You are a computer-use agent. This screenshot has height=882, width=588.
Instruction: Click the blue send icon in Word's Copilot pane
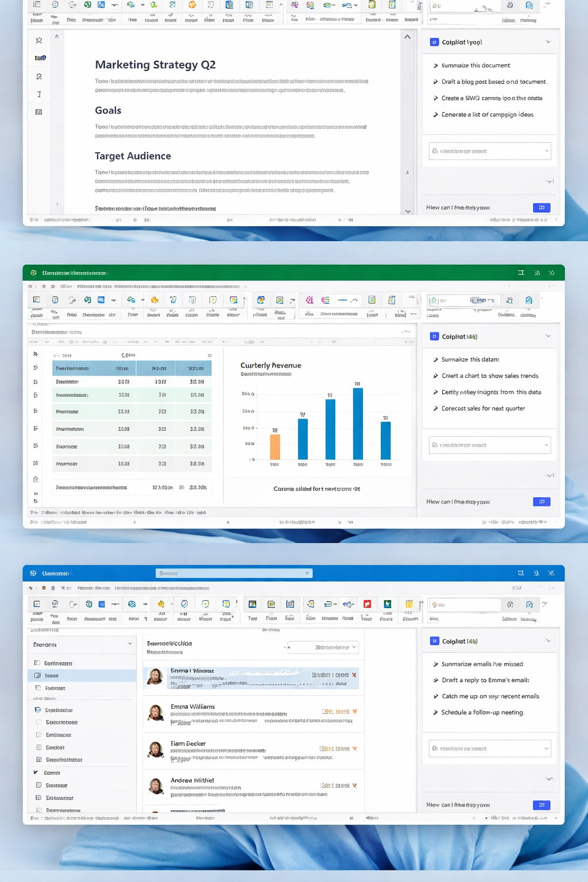pyautogui.click(x=541, y=207)
